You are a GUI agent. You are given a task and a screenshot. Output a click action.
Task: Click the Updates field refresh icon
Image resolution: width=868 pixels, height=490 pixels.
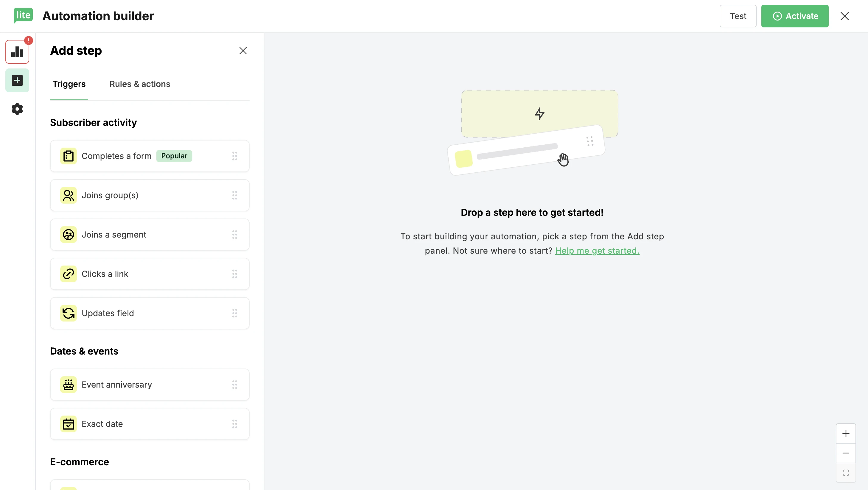(69, 313)
